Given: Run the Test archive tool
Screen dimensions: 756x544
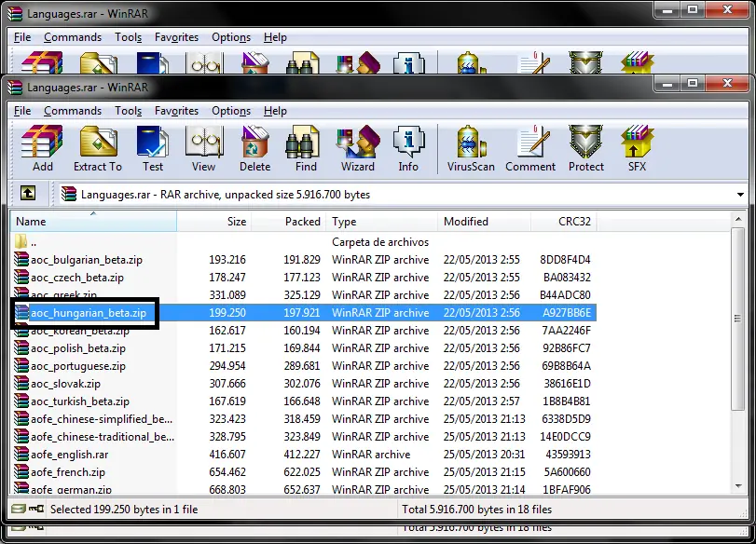Looking at the screenshot, I should pos(152,148).
